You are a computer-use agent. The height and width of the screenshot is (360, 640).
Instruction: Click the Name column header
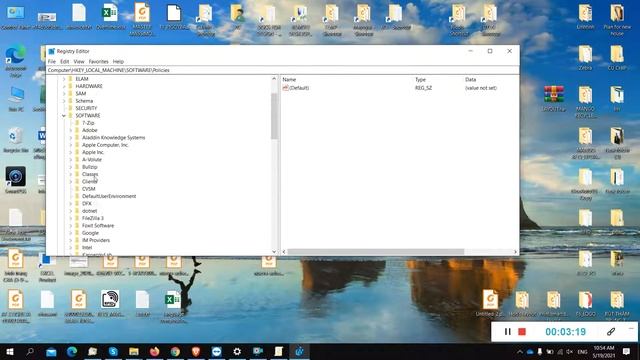click(x=289, y=80)
